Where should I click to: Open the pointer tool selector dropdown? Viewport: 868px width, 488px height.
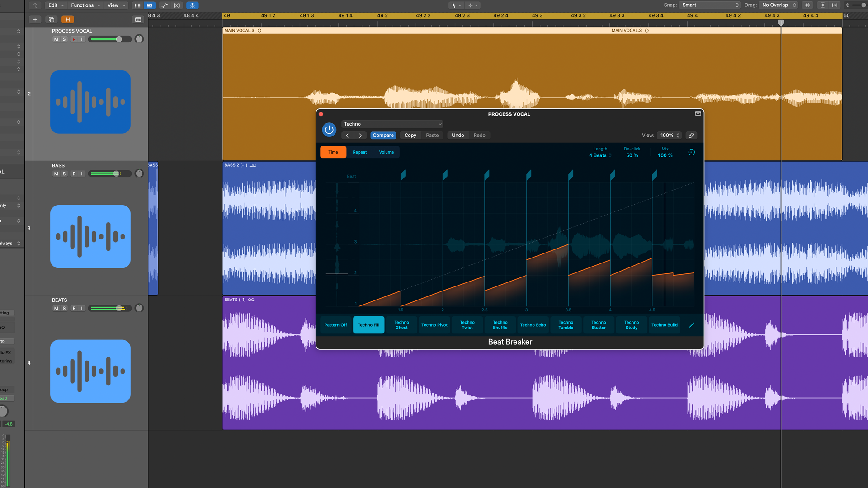pyautogui.click(x=456, y=5)
